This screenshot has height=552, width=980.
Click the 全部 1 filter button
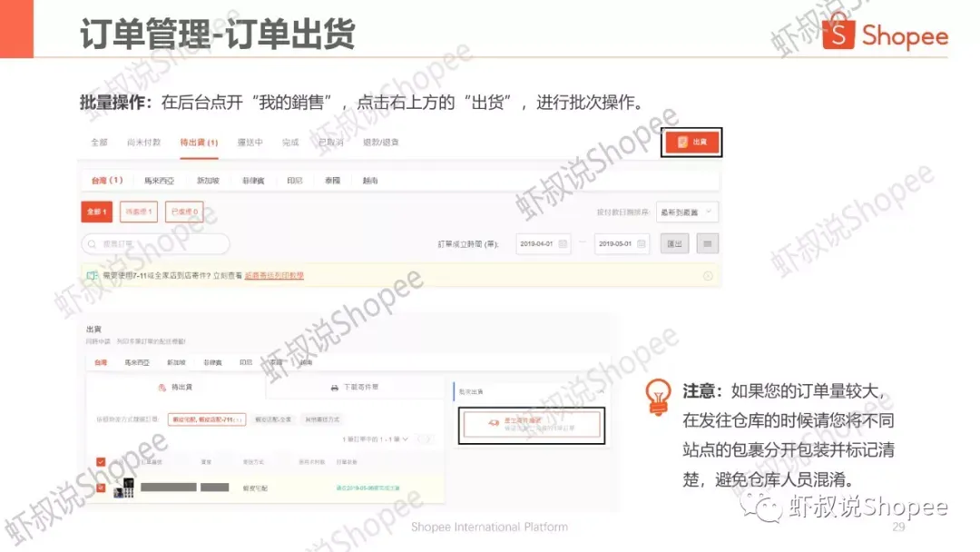(x=97, y=212)
